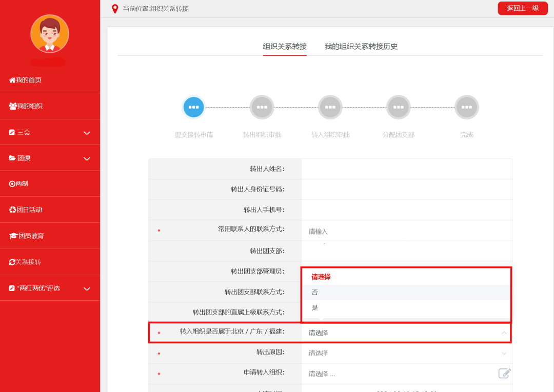Click the recycle icon beside 团日活动
The width and height of the screenshot is (554, 392).
[x=12, y=210]
